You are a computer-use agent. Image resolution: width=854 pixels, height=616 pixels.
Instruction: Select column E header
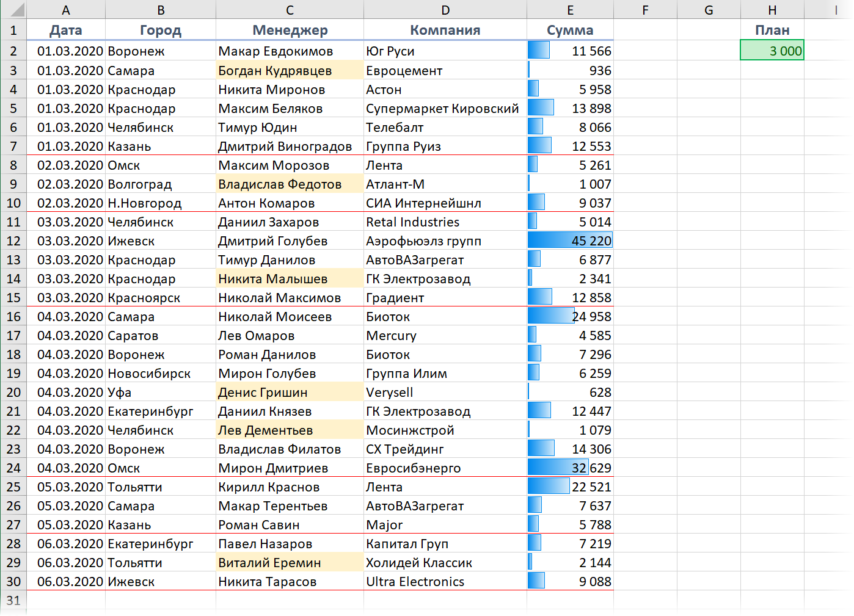(570, 10)
